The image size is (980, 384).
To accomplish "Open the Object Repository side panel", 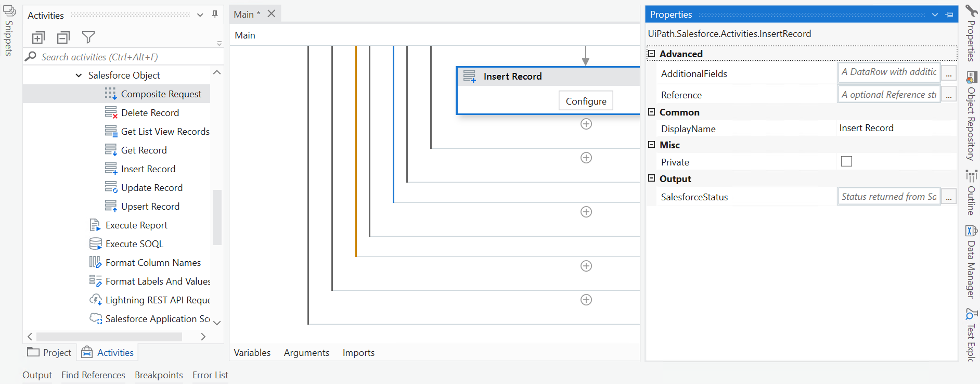I will 971,116.
